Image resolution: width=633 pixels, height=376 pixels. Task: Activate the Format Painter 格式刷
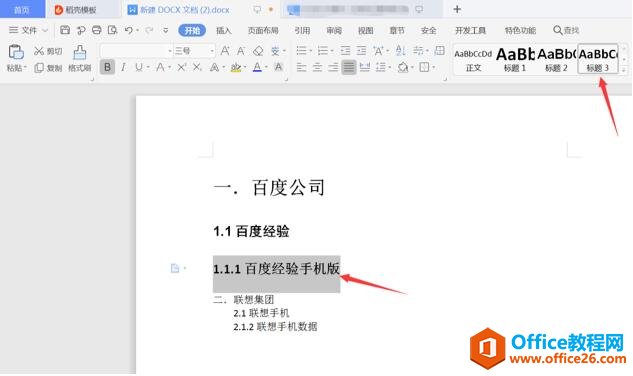pos(80,59)
